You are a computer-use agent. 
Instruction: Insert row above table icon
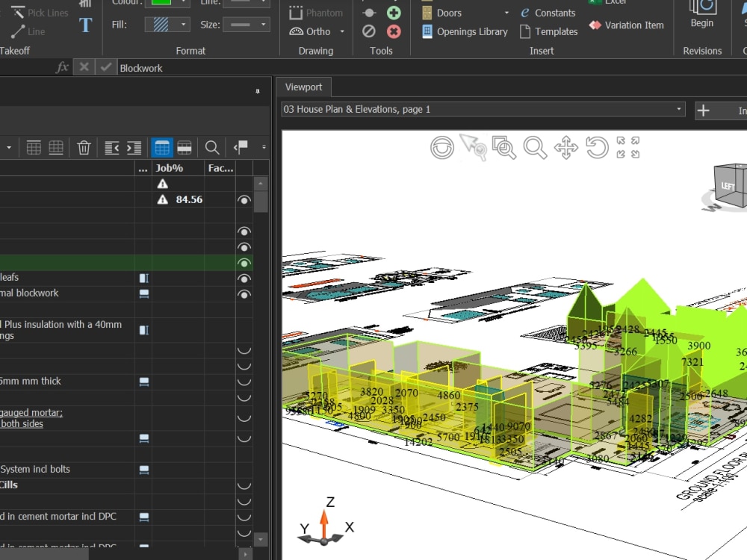click(34, 148)
